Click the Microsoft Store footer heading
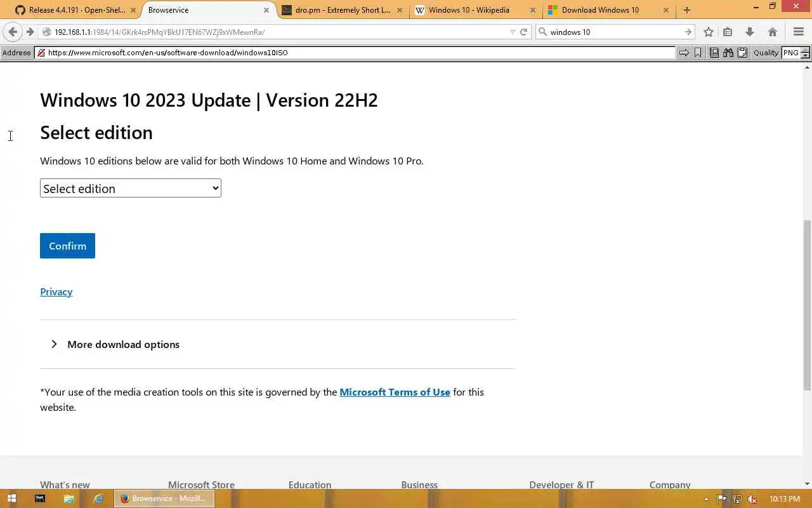Screen dimensions: 812x508 tap(201, 485)
